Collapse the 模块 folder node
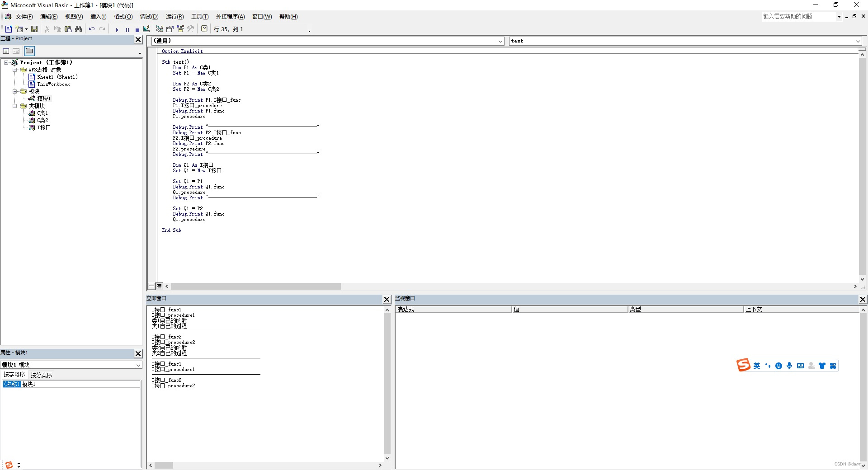The image size is (868, 470). click(x=15, y=91)
